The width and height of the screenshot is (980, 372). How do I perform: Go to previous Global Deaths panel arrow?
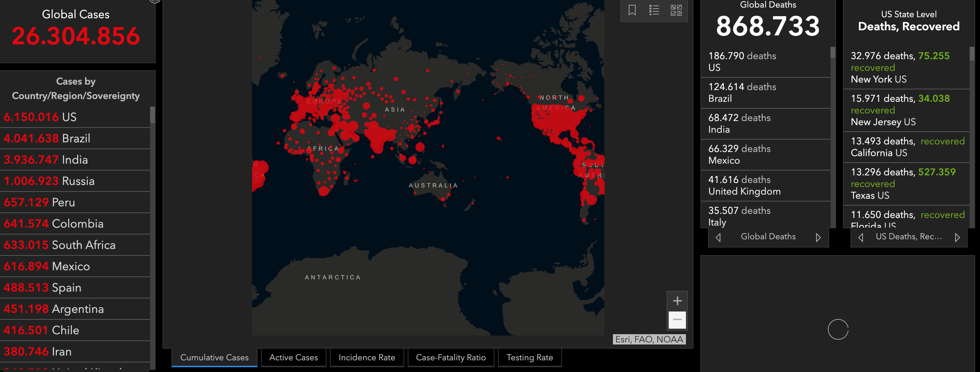coord(718,237)
